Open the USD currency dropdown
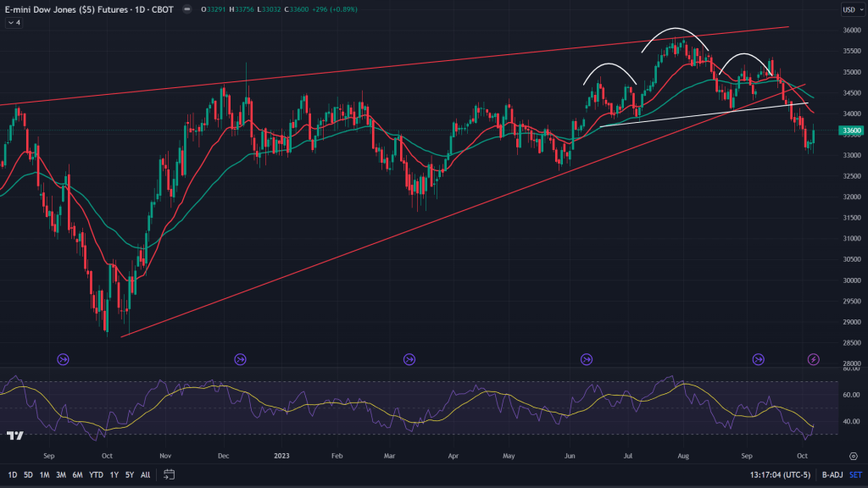The width and height of the screenshot is (868, 488). (x=848, y=10)
